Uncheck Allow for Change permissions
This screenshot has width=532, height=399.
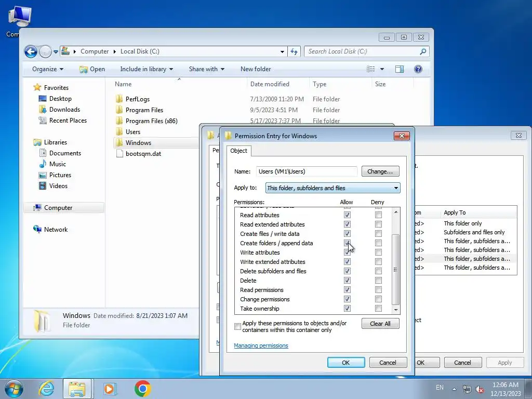point(347,299)
